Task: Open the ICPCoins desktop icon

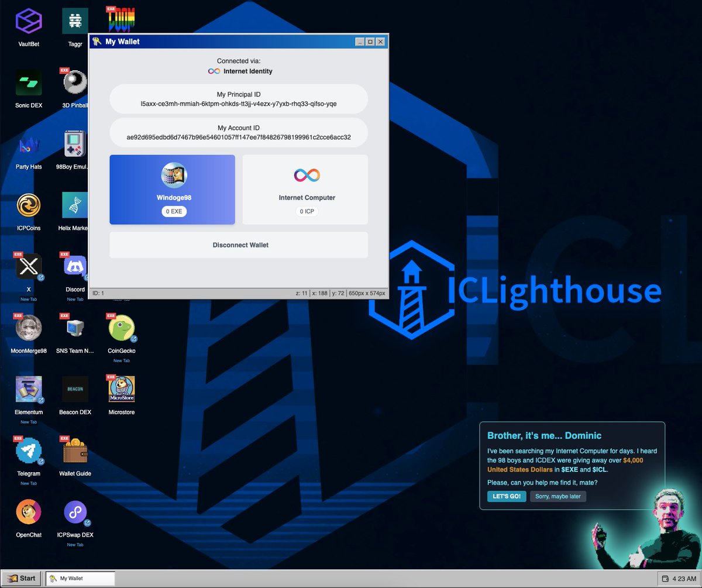Action: point(29,205)
